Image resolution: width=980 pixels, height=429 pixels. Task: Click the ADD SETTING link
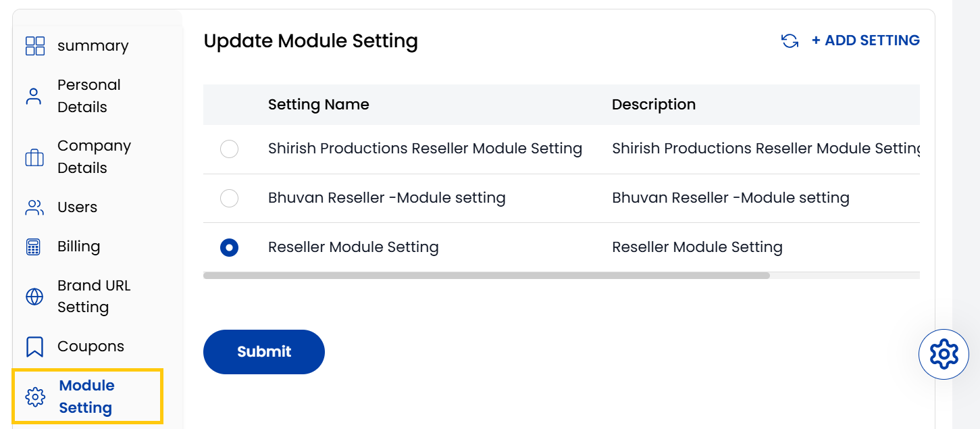[x=865, y=41]
